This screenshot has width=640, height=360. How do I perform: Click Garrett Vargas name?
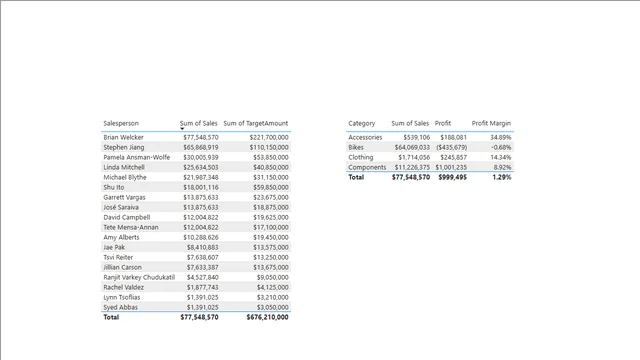(x=124, y=197)
